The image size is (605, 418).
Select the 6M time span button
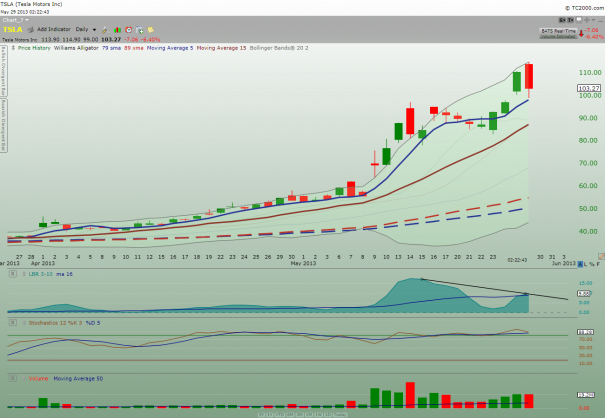pos(290,415)
